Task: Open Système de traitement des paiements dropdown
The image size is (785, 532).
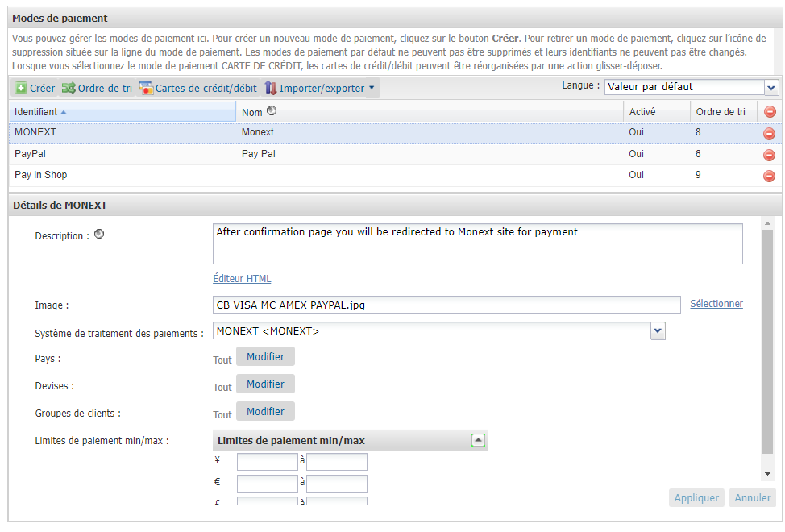Action: pyautogui.click(x=658, y=330)
